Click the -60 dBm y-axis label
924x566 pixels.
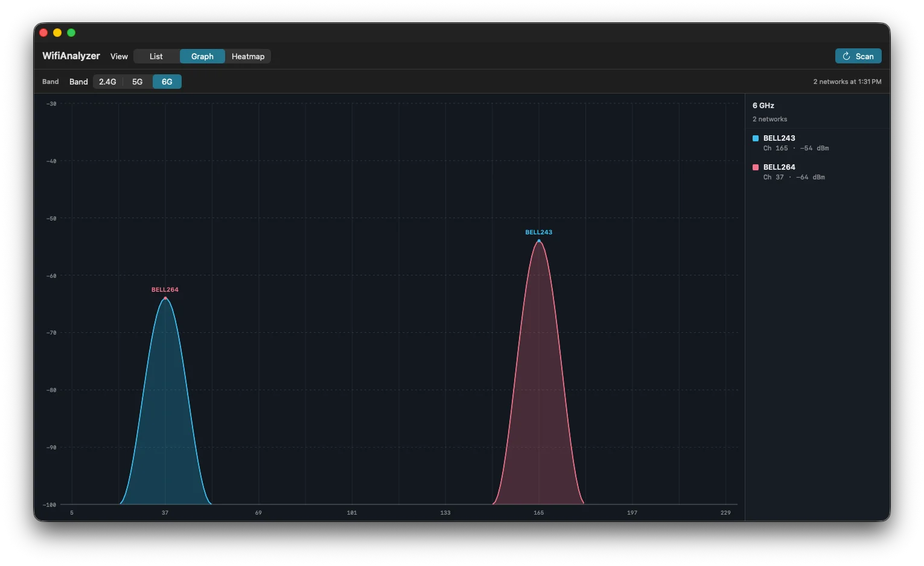(x=51, y=276)
